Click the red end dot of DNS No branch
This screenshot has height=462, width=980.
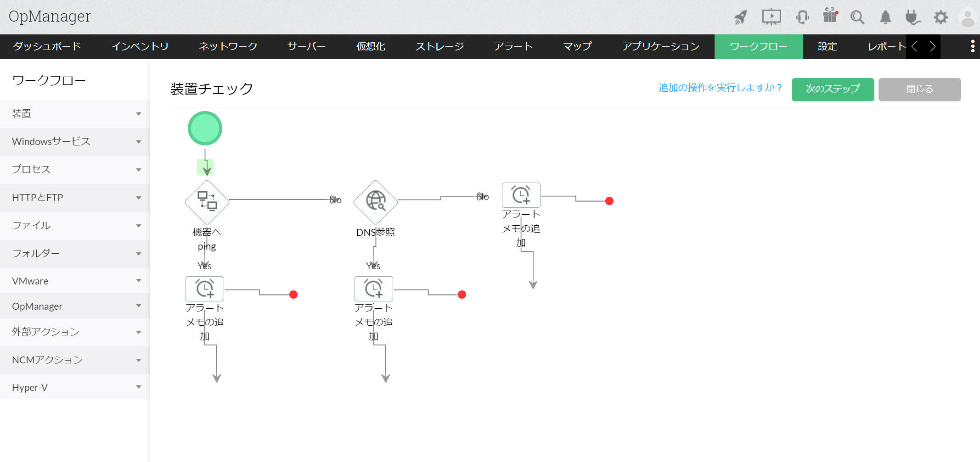coord(609,201)
